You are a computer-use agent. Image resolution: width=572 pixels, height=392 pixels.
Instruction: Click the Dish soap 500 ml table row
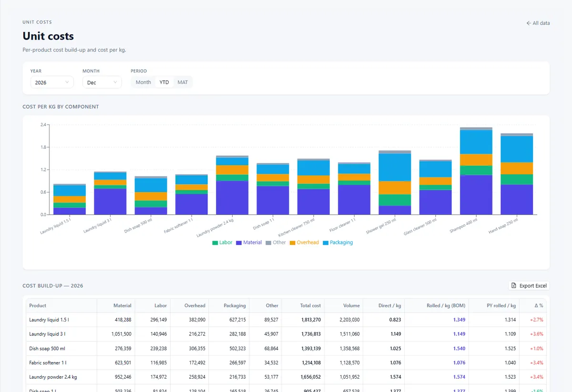click(x=286, y=348)
